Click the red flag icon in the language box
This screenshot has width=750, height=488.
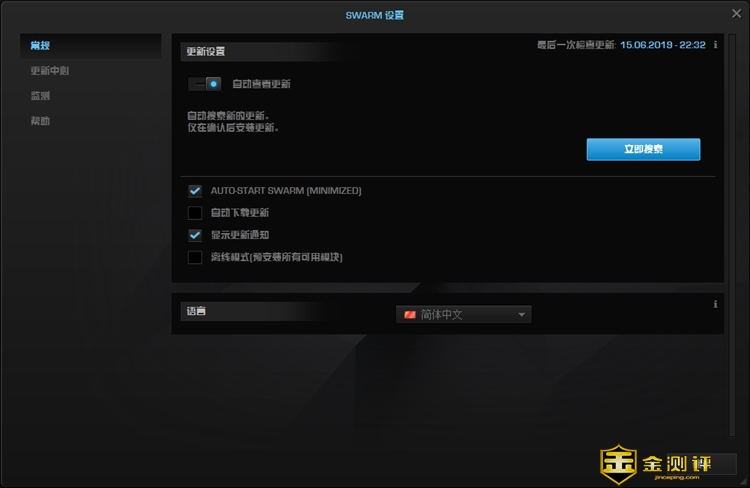coord(409,315)
